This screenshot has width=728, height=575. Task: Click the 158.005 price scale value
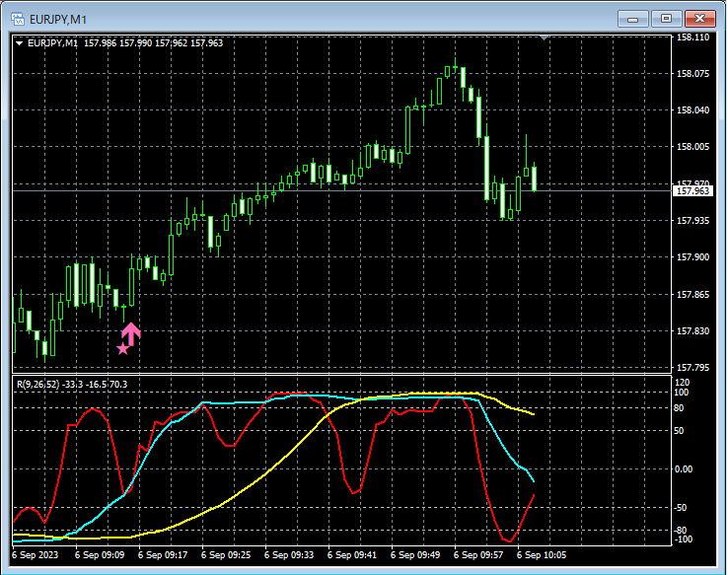pos(692,147)
